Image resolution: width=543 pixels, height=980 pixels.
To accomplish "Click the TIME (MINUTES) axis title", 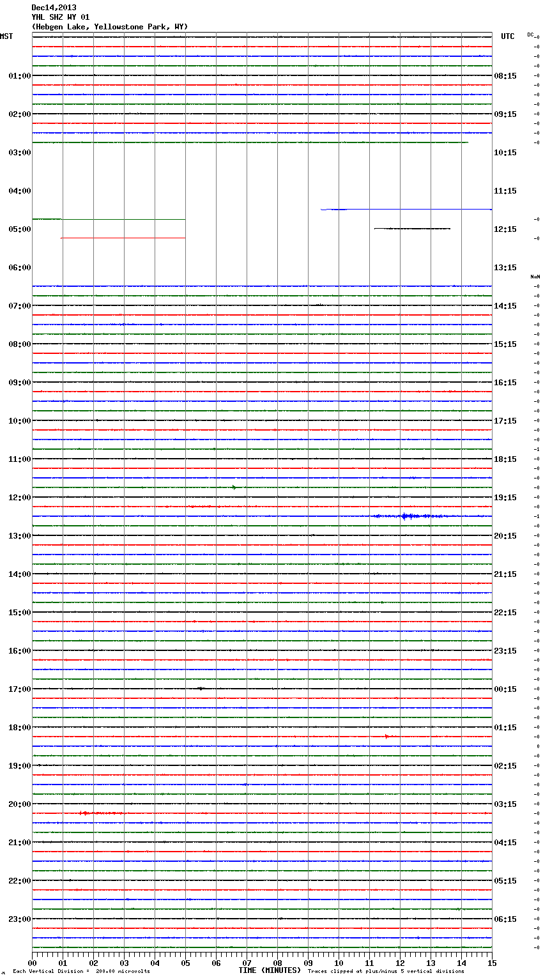I will 270,970.
